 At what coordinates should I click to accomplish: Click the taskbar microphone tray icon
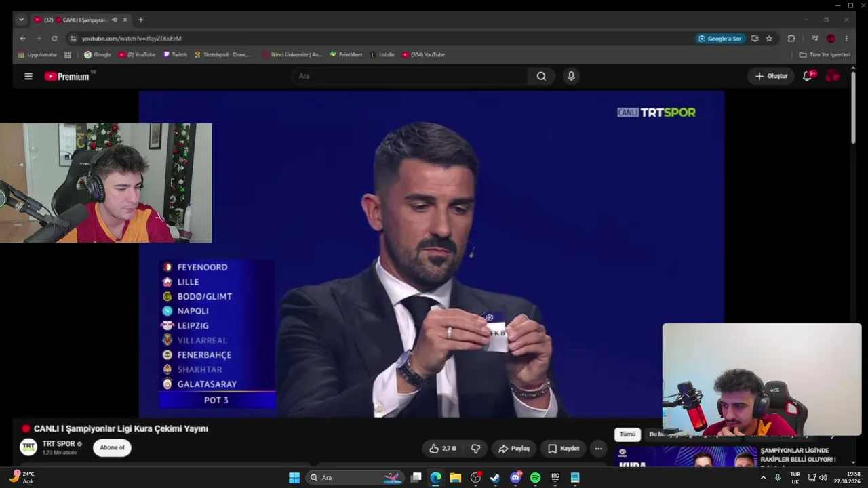[778, 478]
